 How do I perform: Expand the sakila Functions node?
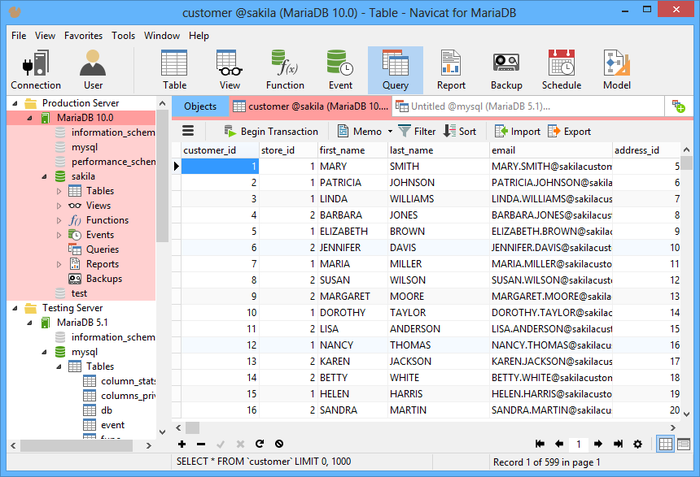click(x=59, y=221)
